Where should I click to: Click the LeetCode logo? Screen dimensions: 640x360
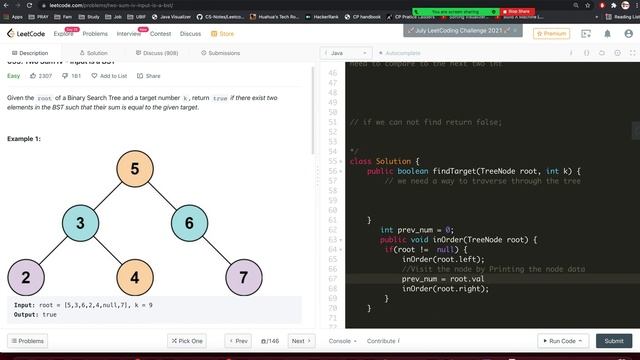pyautogui.click(x=26, y=33)
